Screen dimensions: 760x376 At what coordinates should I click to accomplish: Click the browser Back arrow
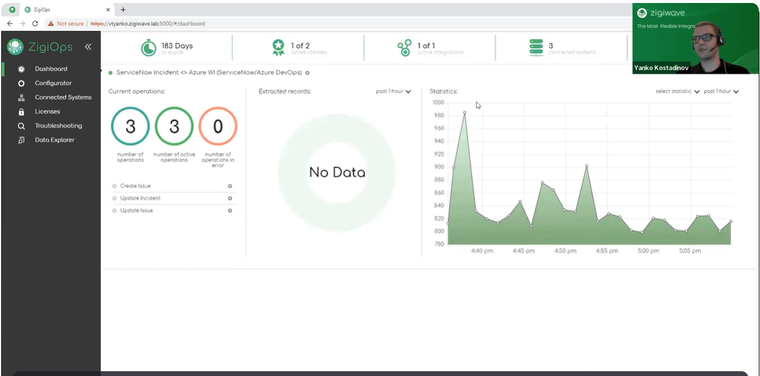(x=10, y=23)
